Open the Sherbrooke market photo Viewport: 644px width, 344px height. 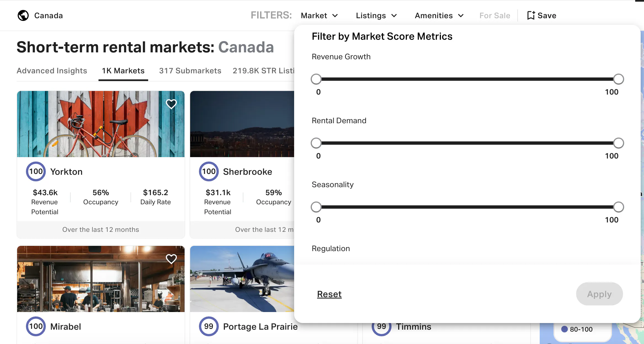[242, 124]
